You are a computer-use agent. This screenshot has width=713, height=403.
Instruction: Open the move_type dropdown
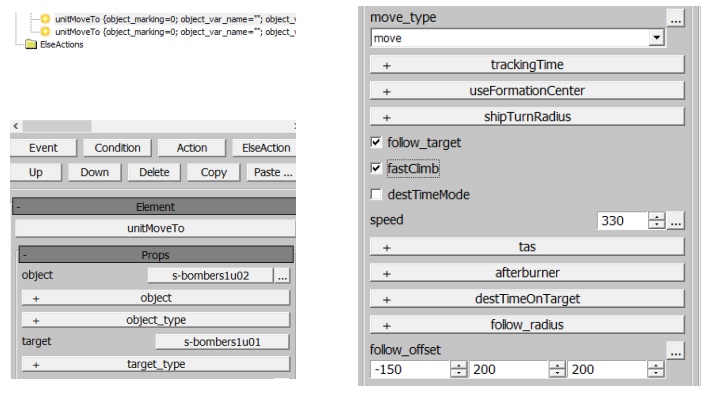657,38
